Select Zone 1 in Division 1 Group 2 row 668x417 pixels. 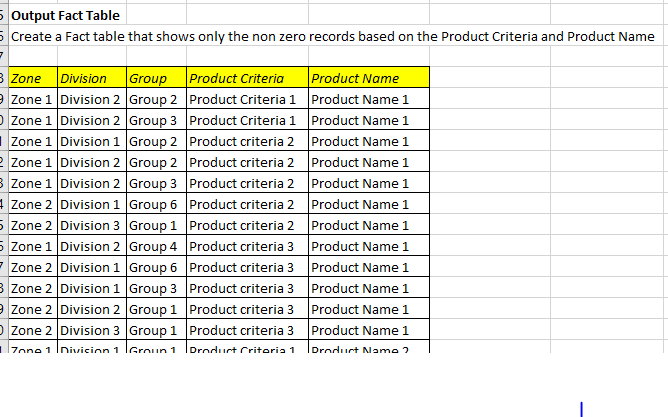pos(33,141)
